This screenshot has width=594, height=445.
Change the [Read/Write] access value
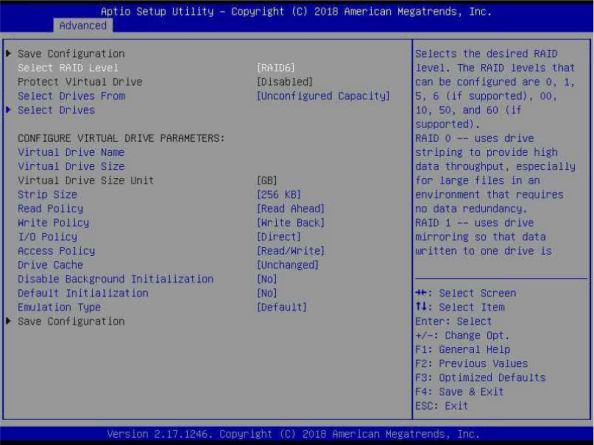point(291,251)
